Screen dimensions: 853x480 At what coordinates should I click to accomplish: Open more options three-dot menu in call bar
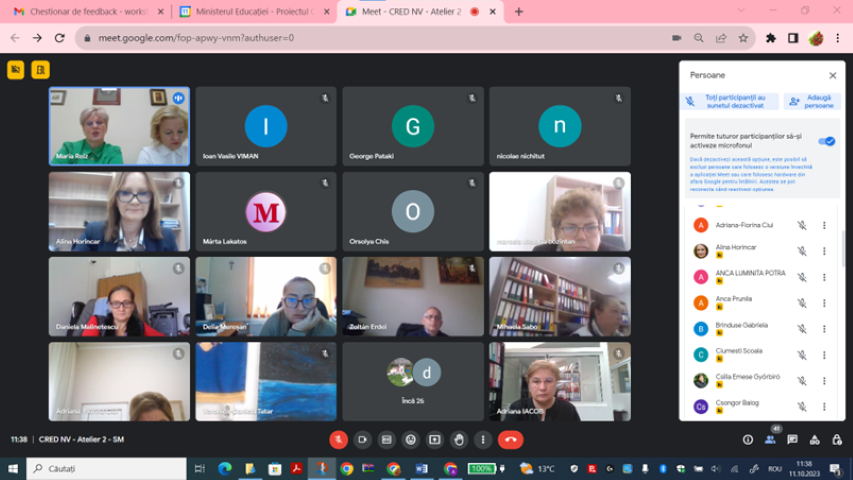tap(483, 439)
